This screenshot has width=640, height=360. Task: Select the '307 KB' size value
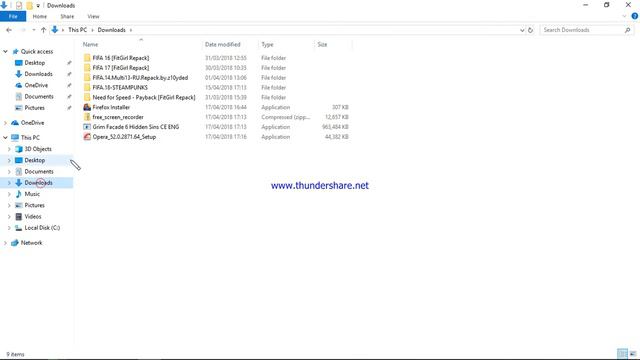pyautogui.click(x=340, y=107)
